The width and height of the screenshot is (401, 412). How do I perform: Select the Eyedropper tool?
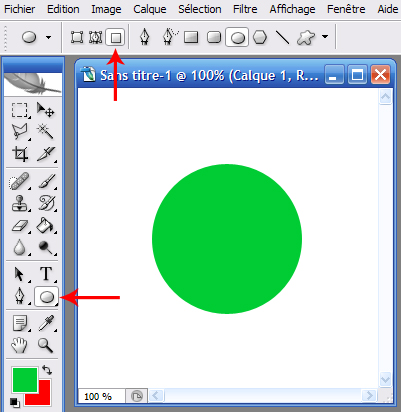coord(45,323)
